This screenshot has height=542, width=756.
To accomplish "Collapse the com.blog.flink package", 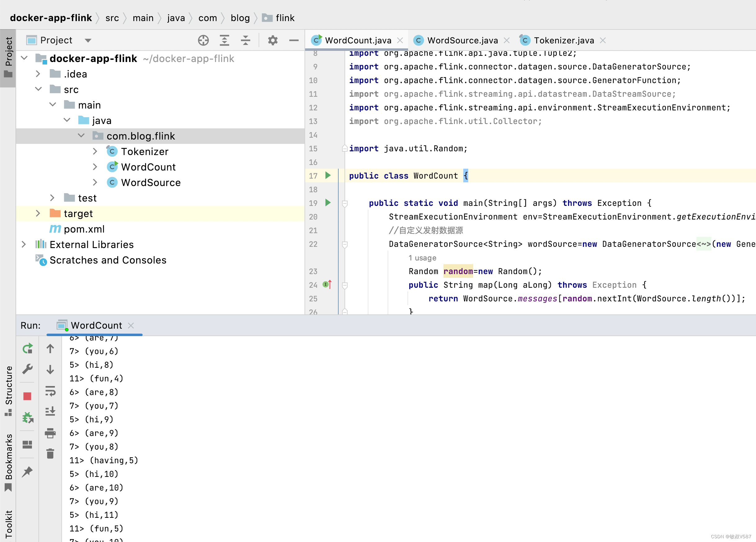I will (x=81, y=136).
